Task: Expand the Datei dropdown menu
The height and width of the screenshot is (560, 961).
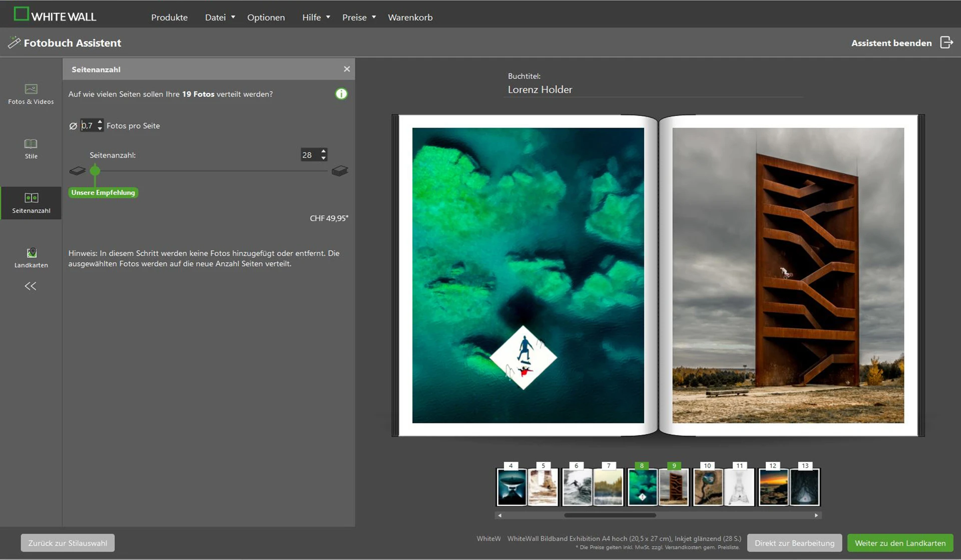Action: pyautogui.click(x=220, y=18)
